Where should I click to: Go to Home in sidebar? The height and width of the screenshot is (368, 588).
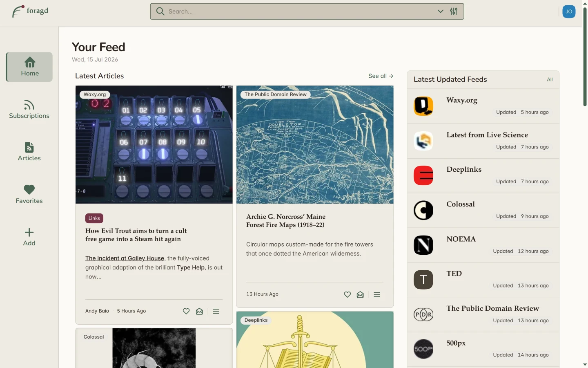[29, 67]
